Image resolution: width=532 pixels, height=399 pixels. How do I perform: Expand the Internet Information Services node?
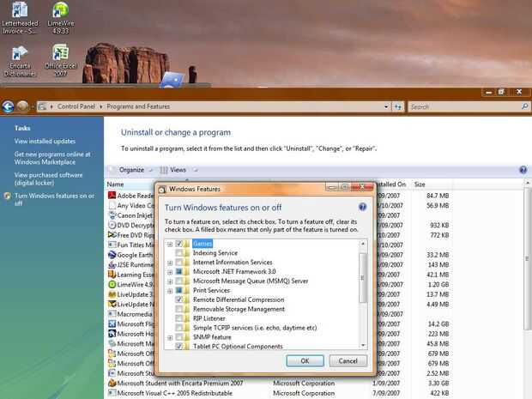(170, 263)
